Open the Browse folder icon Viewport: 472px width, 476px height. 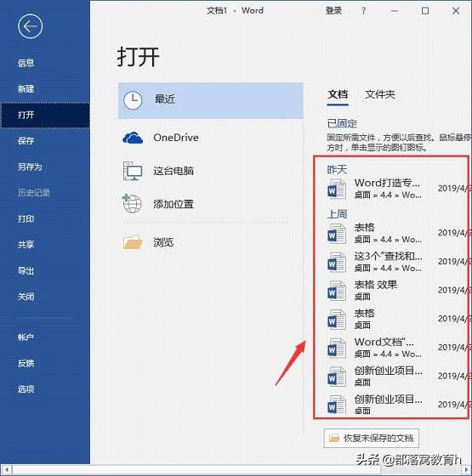click(x=133, y=242)
